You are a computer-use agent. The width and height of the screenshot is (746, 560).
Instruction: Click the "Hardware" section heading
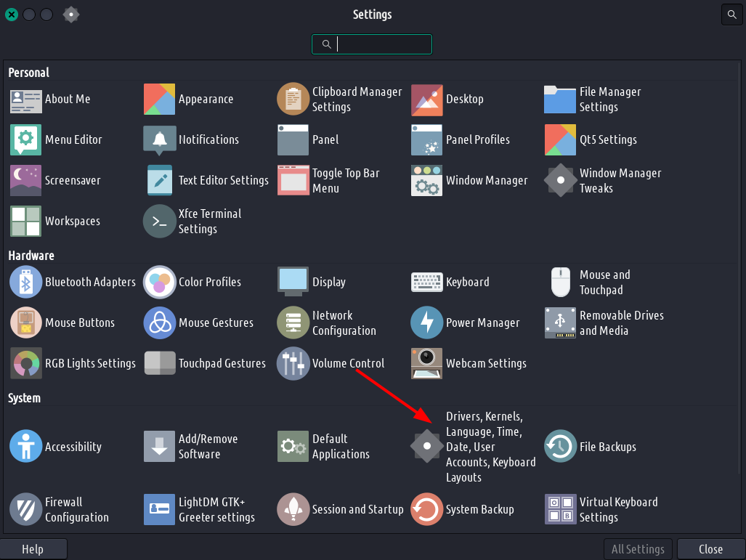tap(31, 256)
